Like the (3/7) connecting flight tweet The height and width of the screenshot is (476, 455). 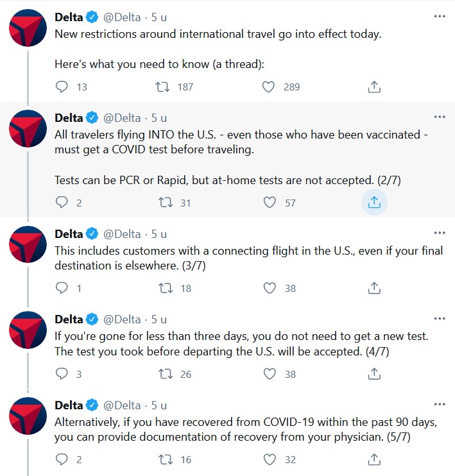click(270, 288)
